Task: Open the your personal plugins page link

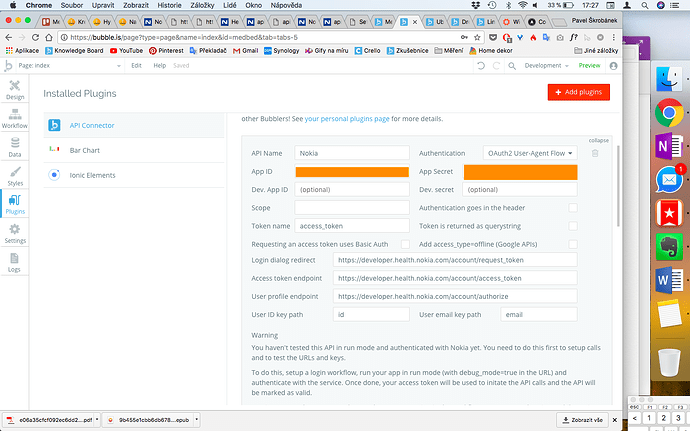Action: [347, 119]
